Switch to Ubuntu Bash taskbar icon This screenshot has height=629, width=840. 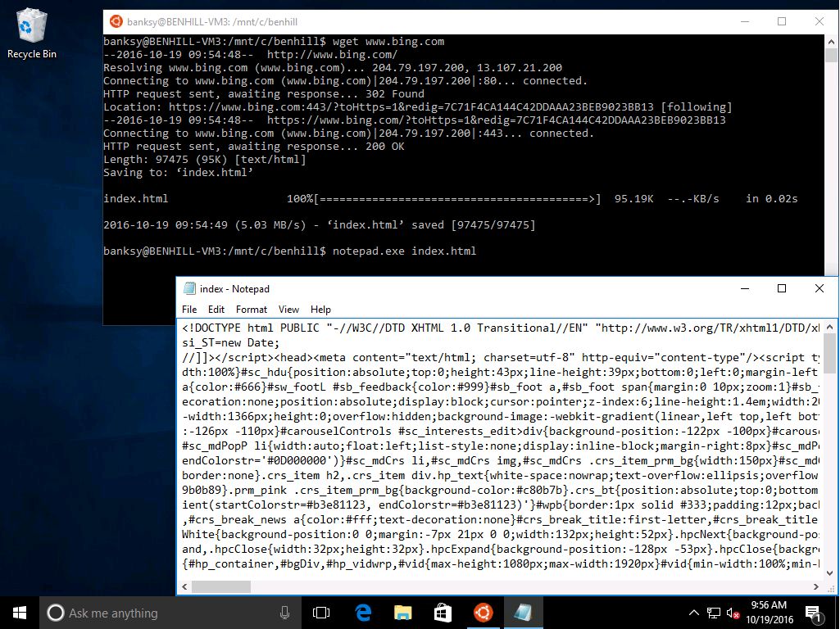click(x=483, y=613)
